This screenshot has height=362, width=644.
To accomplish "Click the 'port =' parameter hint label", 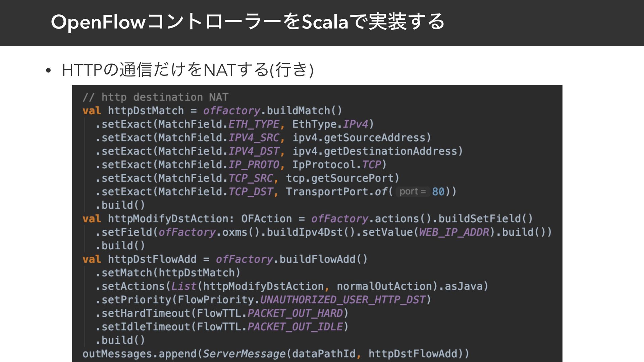I will click(x=413, y=192).
